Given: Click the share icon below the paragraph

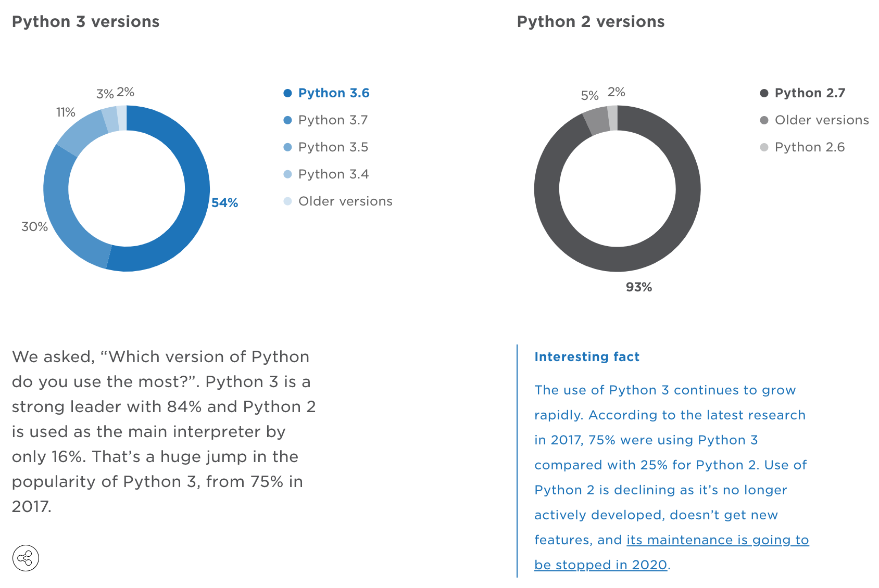Looking at the screenshot, I should coord(26,558).
